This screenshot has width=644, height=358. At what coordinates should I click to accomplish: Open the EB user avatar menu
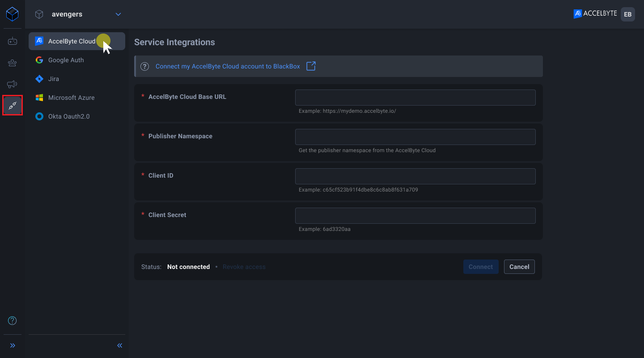628,14
